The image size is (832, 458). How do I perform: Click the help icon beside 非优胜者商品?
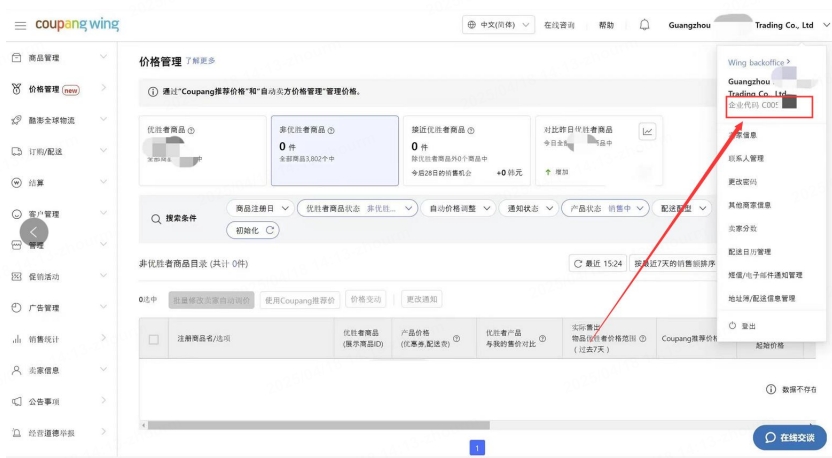[331, 130]
